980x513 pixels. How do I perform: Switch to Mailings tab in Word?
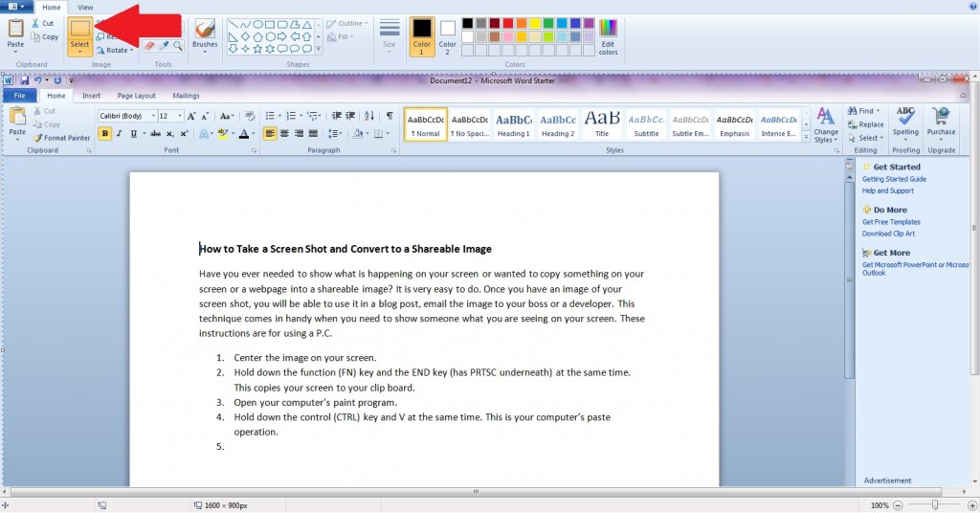[186, 96]
